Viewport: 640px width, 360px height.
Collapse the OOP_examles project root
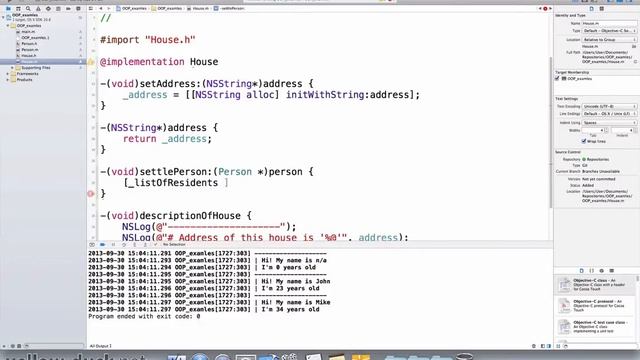click(x=3, y=17)
